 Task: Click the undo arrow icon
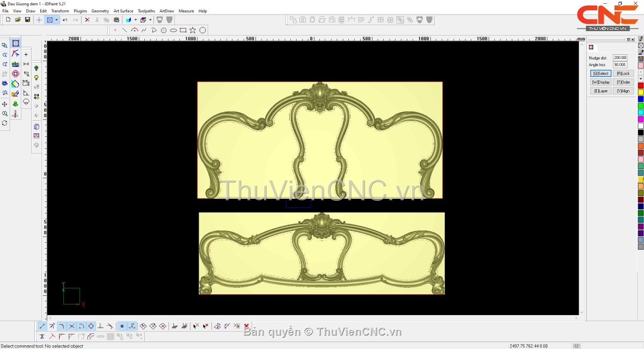coord(65,20)
